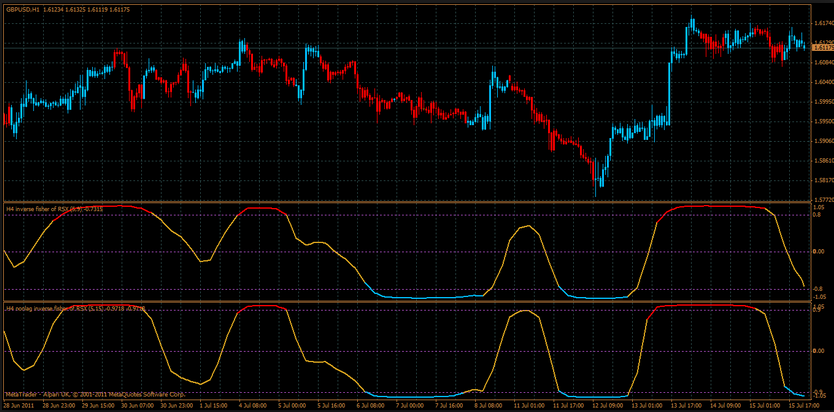Click the '5 Jul 00:00' time axis label
Viewport: 834px width, 412px height.
click(290, 406)
